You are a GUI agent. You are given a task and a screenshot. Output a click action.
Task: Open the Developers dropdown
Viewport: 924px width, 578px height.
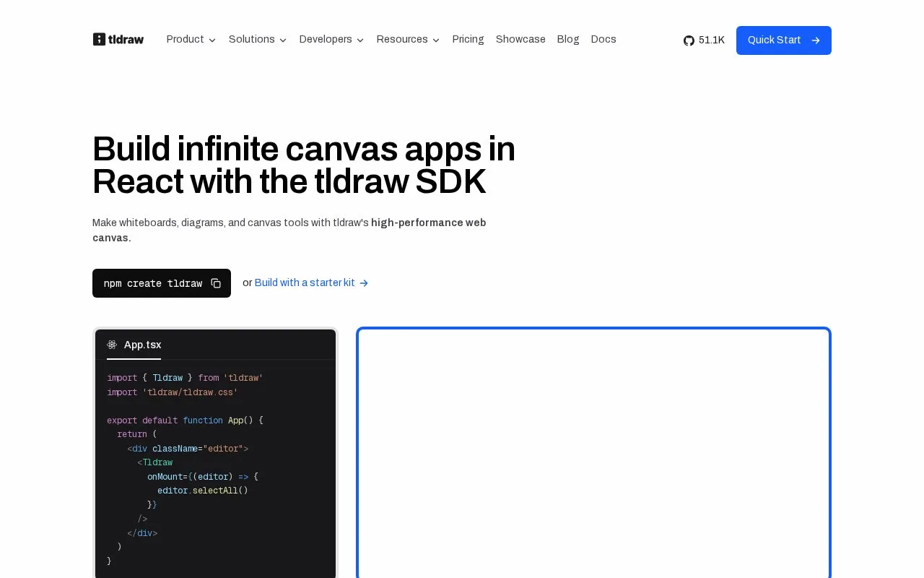pos(331,40)
